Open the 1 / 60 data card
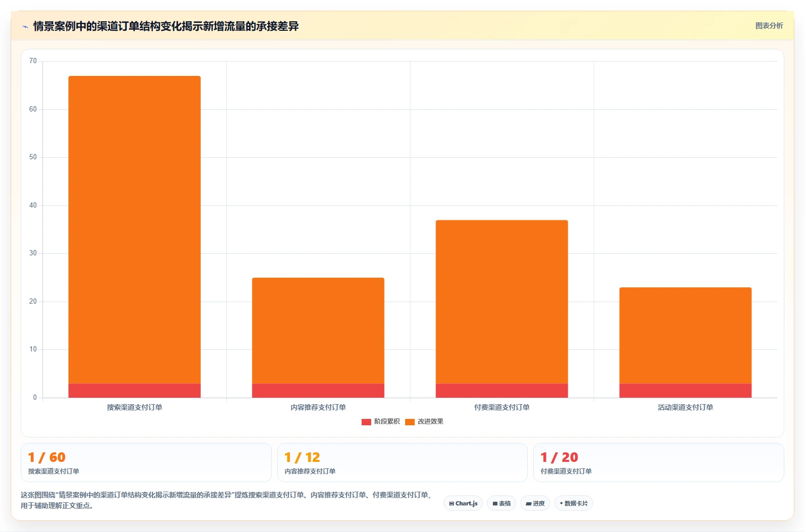The image size is (805, 532). coord(146,462)
